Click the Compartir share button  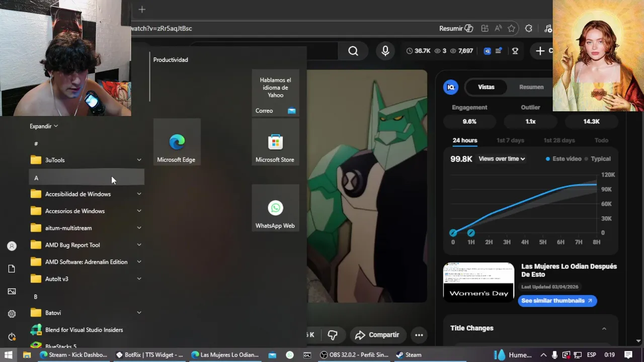(377, 335)
